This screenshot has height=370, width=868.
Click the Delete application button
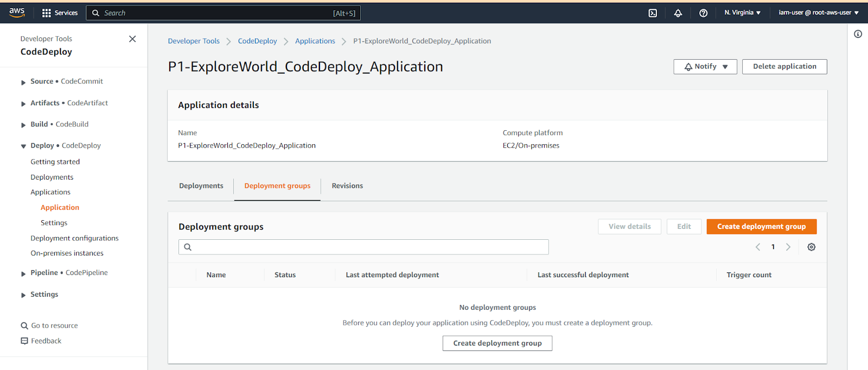tap(784, 67)
